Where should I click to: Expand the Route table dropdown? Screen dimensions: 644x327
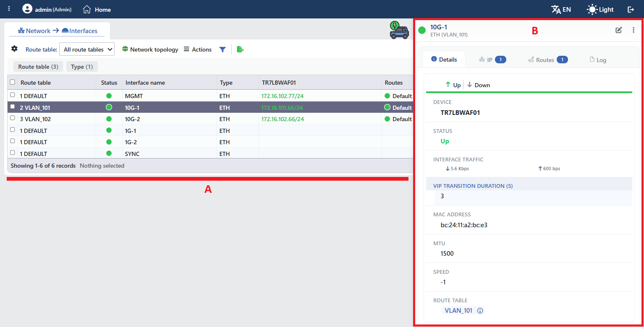[87, 49]
